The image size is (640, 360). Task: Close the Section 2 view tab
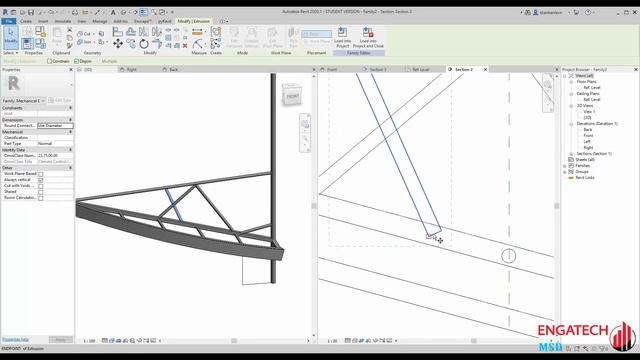[485, 69]
